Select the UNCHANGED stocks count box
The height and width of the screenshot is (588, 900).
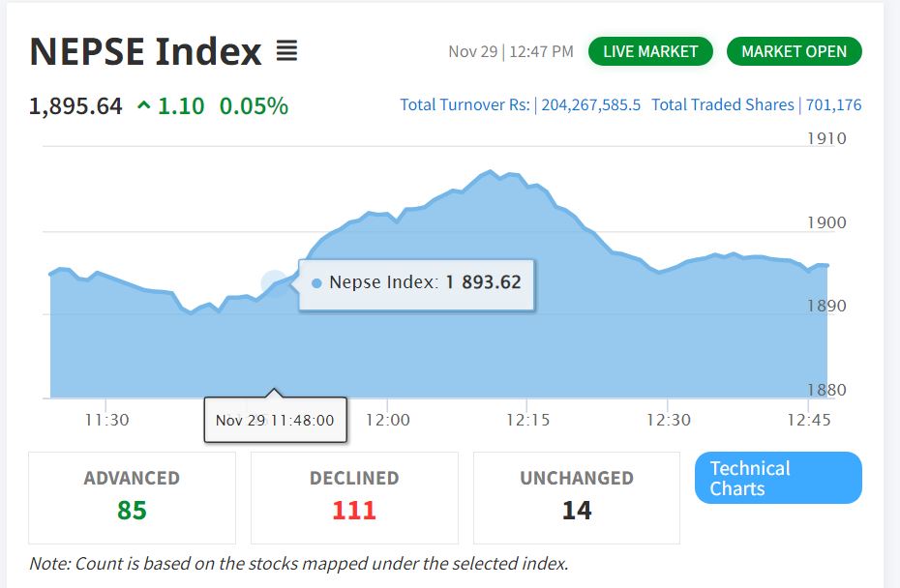click(577, 497)
